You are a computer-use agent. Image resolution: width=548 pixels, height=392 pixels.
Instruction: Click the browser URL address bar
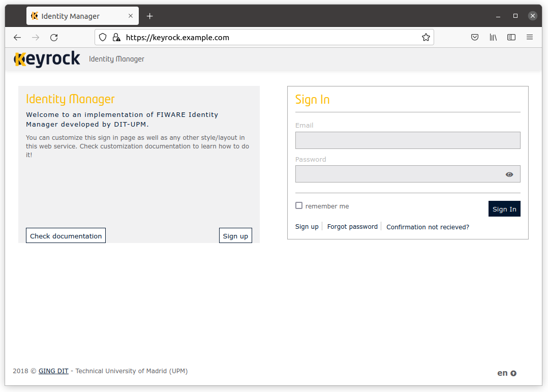coord(264,37)
